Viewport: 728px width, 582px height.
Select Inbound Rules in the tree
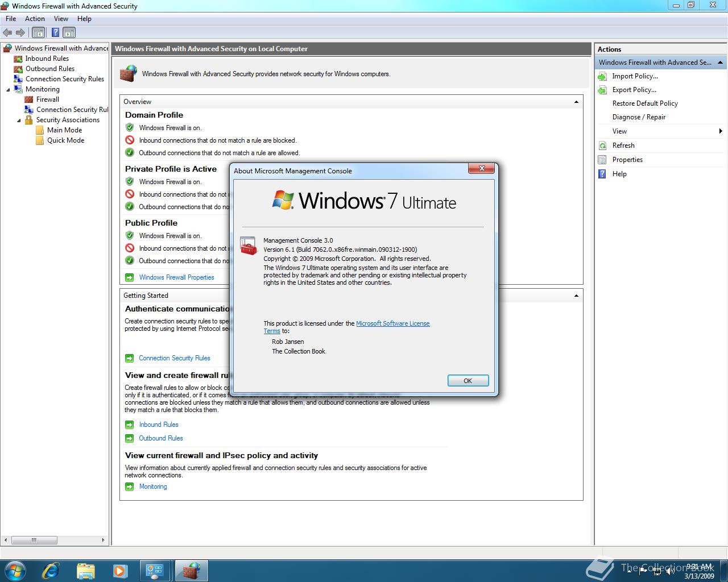47,59
